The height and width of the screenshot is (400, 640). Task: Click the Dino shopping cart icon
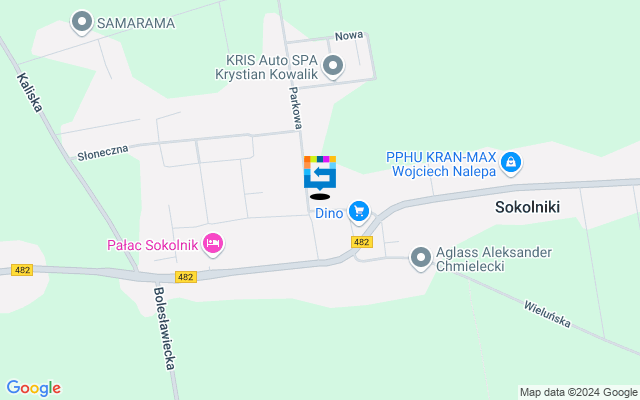tap(359, 212)
